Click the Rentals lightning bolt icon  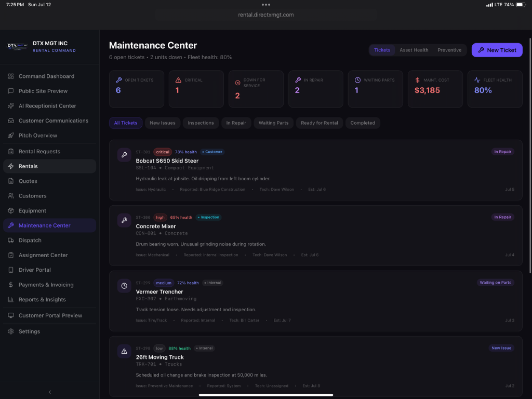(11, 166)
